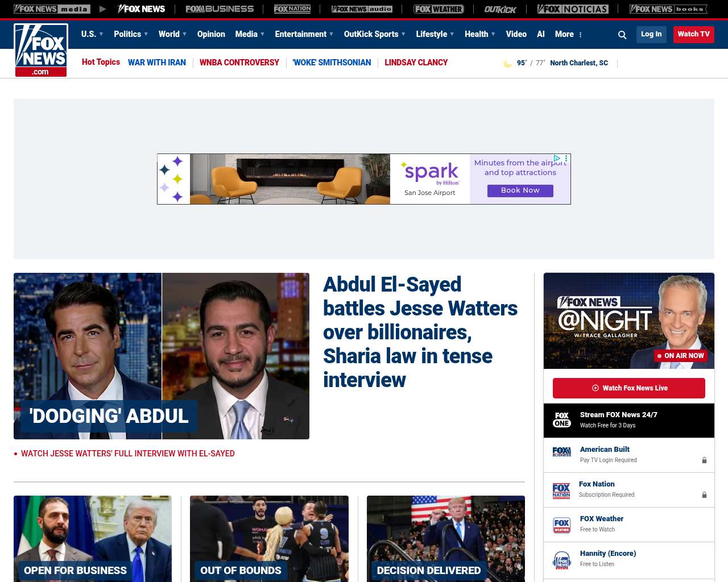Open Fox News Books logo
The height and width of the screenshot is (582, 728).
668,9
